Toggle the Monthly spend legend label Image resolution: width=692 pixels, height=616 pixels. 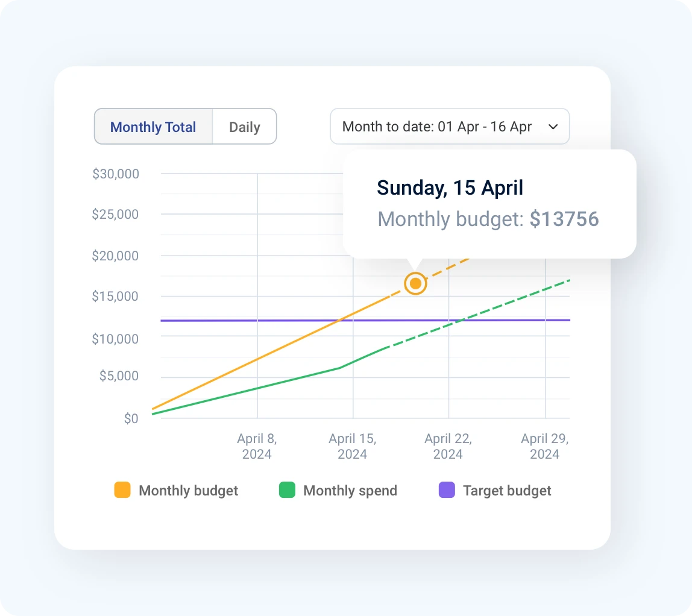pyautogui.click(x=350, y=491)
